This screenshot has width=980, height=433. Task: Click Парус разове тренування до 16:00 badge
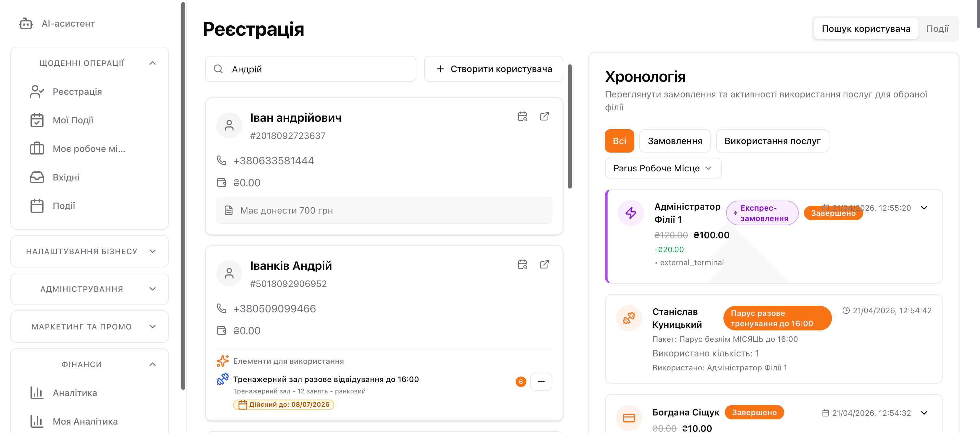click(x=777, y=318)
